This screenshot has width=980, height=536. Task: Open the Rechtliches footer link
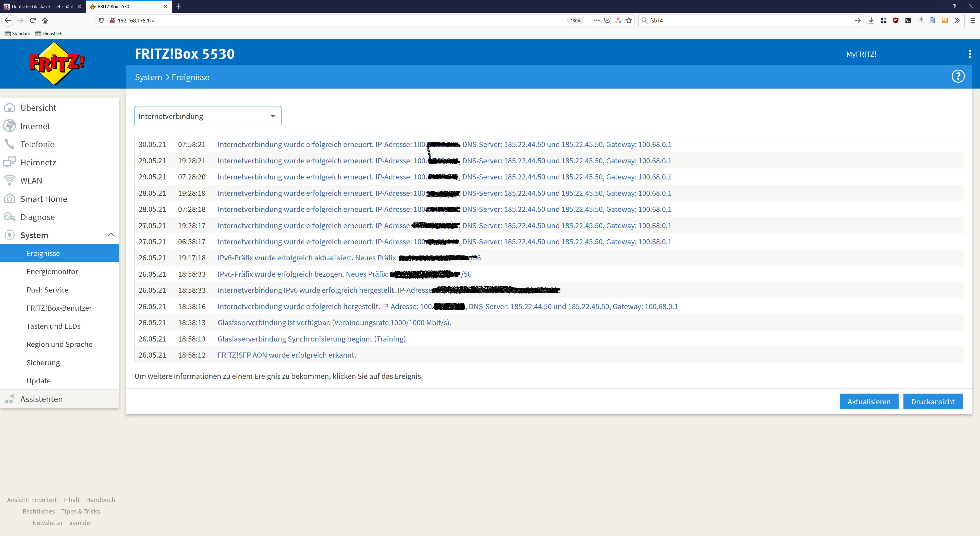(x=39, y=511)
